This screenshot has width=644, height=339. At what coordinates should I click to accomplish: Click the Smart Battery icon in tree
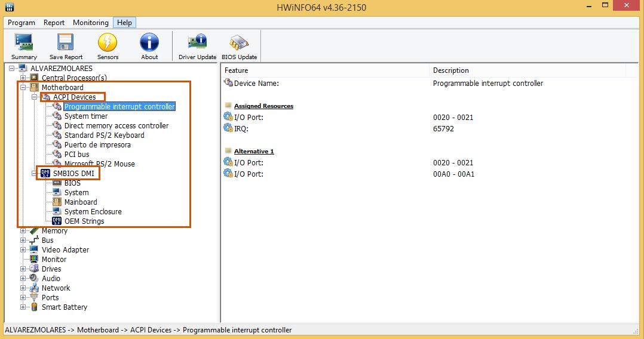[34, 307]
